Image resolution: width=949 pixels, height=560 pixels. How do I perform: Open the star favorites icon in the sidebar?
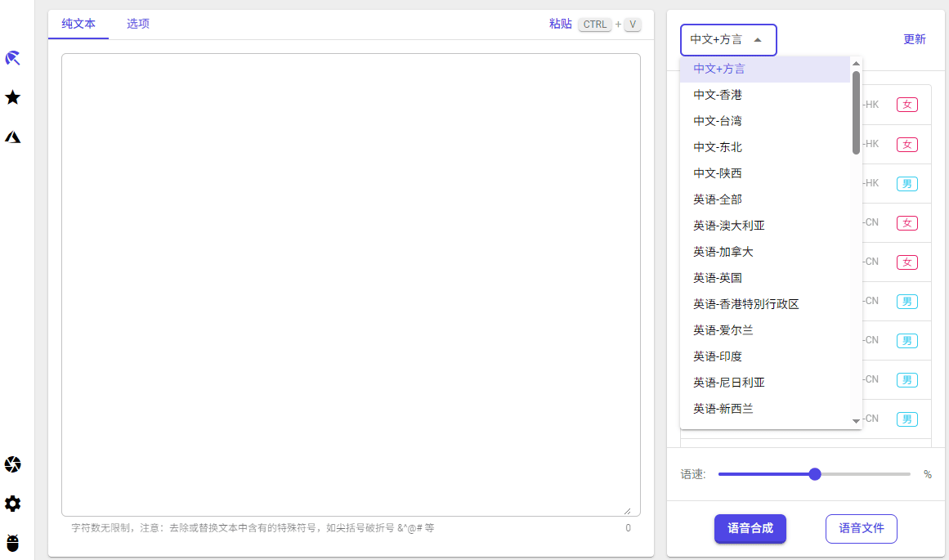(x=13, y=96)
